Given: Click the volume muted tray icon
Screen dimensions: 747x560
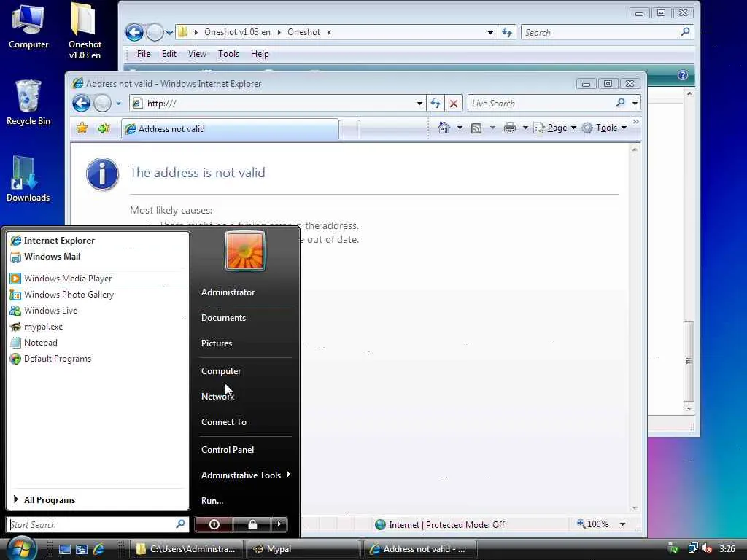Looking at the screenshot, I should (x=707, y=548).
